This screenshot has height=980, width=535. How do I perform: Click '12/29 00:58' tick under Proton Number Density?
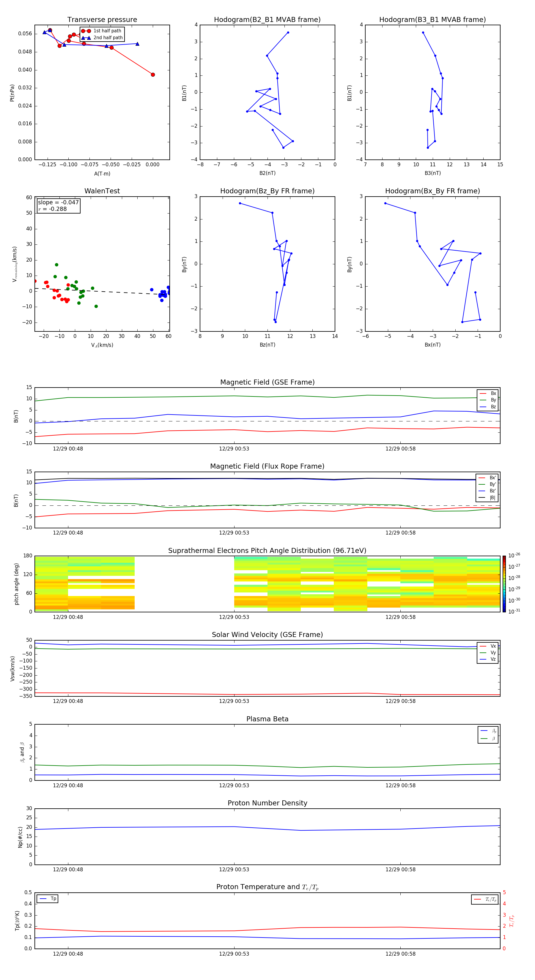pyautogui.click(x=400, y=869)
